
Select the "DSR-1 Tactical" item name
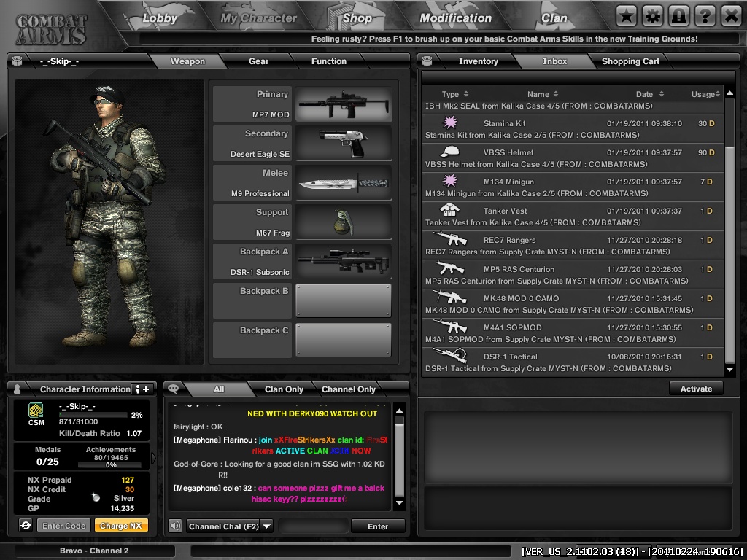point(510,357)
